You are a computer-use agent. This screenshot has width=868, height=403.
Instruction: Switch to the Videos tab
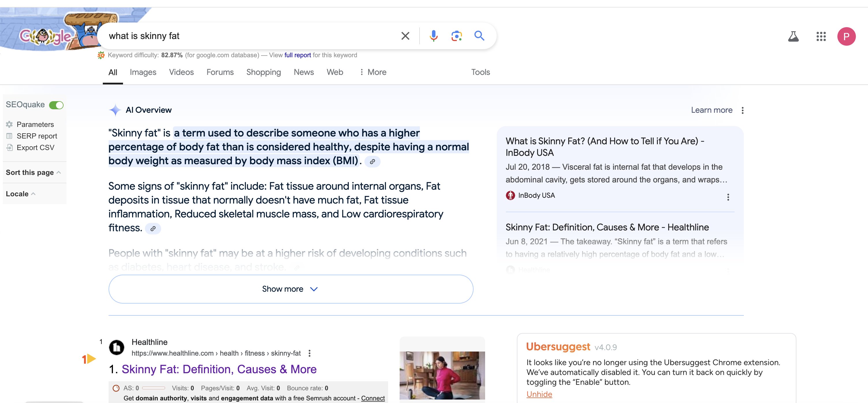[x=181, y=72]
